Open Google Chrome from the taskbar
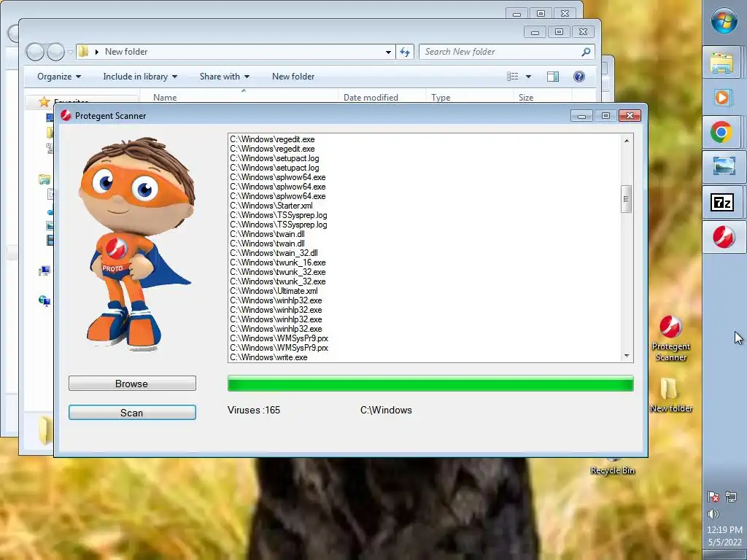747x560 pixels. point(721,132)
